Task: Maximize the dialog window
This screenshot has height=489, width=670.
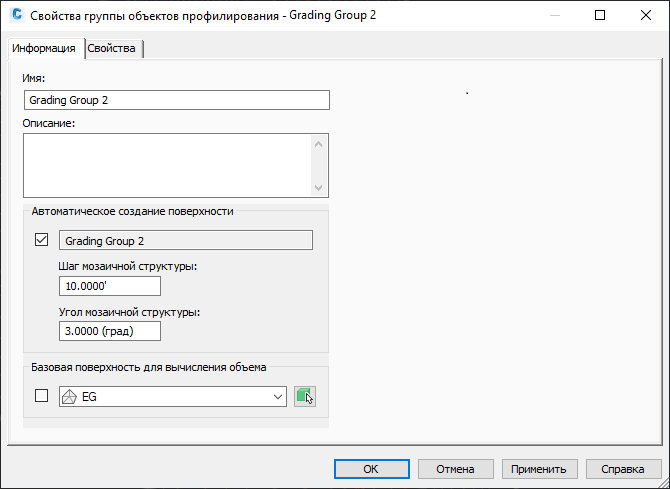Action: (x=600, y=15)
